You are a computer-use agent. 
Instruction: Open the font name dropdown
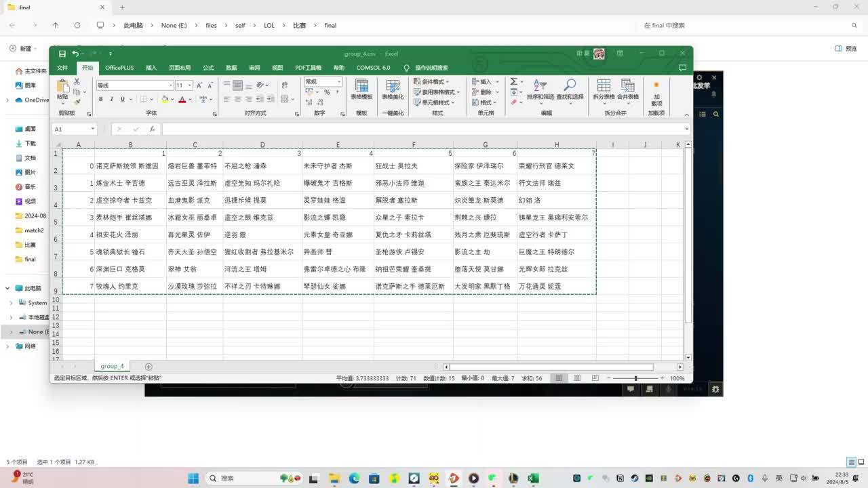click(171, 85)
